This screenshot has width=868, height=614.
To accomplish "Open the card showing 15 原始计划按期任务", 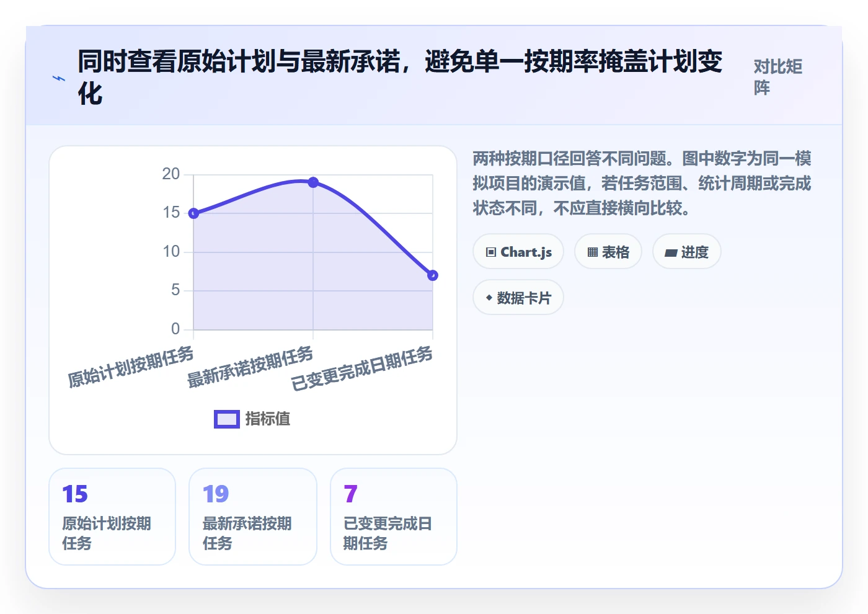I will 112,517.
